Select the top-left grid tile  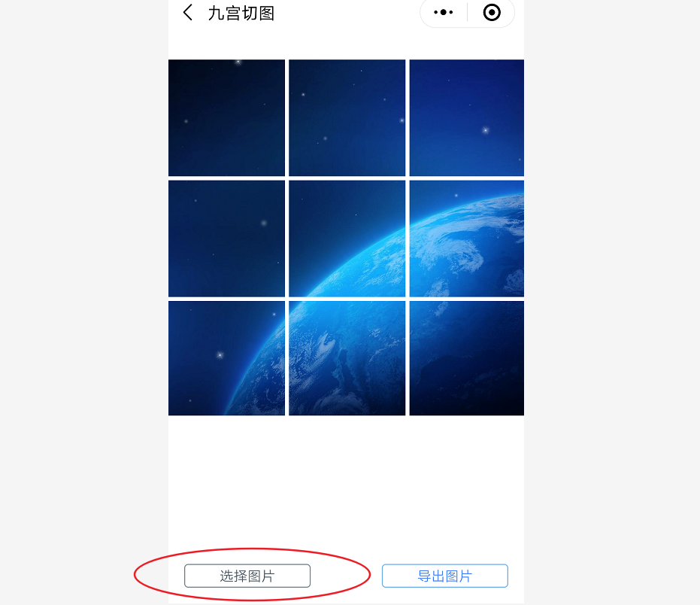click(x=226, y=117)
